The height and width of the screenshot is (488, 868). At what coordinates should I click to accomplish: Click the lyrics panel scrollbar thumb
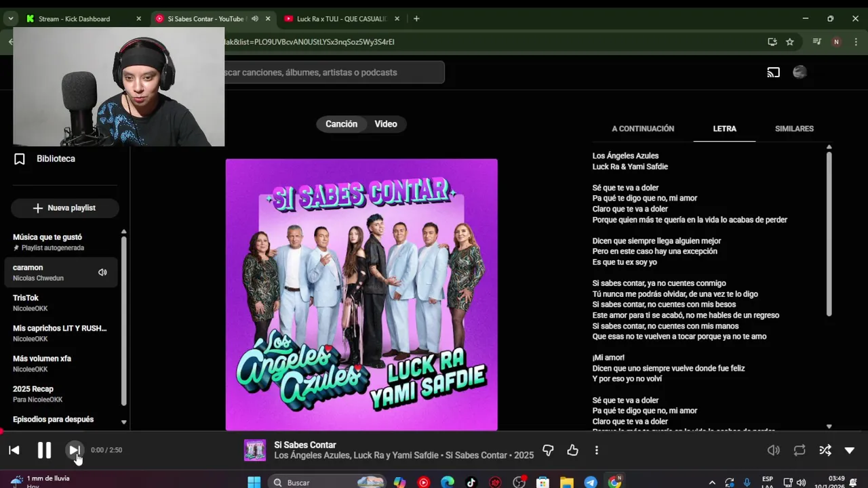(x=829, y=234)
